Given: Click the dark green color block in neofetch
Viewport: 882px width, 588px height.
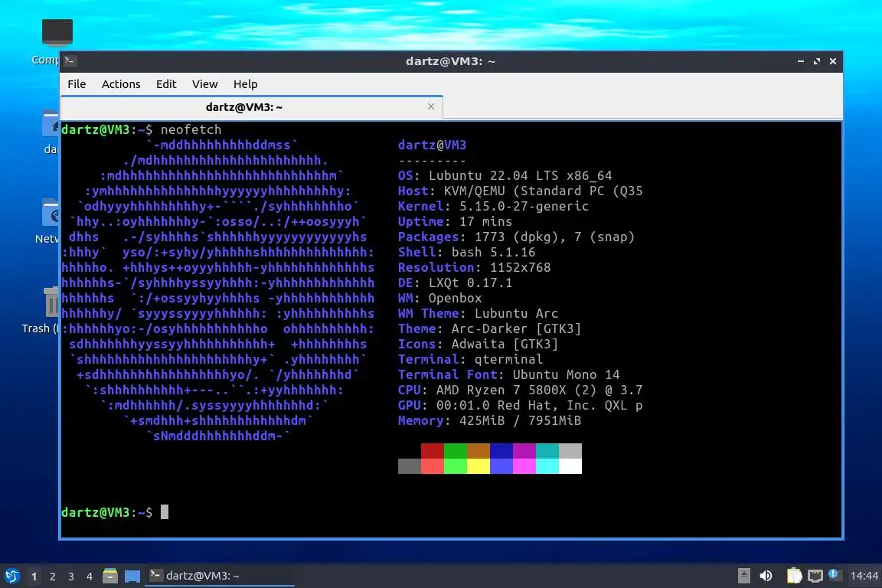Looking at the screenshot, I should tap(456, 451).
